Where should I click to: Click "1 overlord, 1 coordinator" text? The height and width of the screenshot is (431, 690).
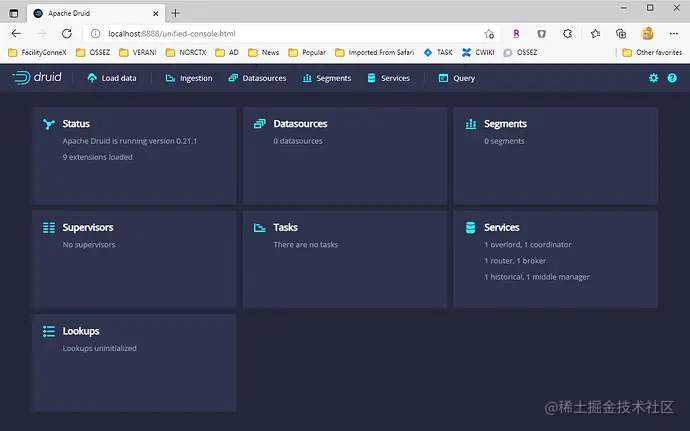tap(528, 245)
